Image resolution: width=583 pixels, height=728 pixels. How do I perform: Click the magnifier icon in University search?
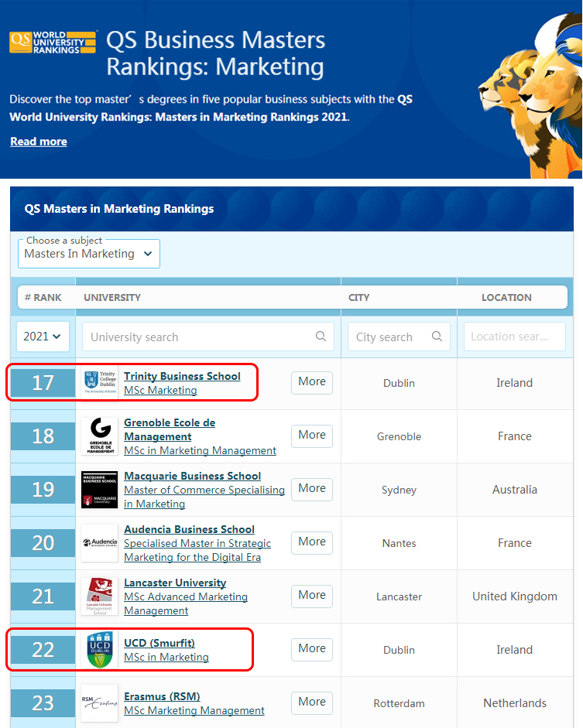321,337
